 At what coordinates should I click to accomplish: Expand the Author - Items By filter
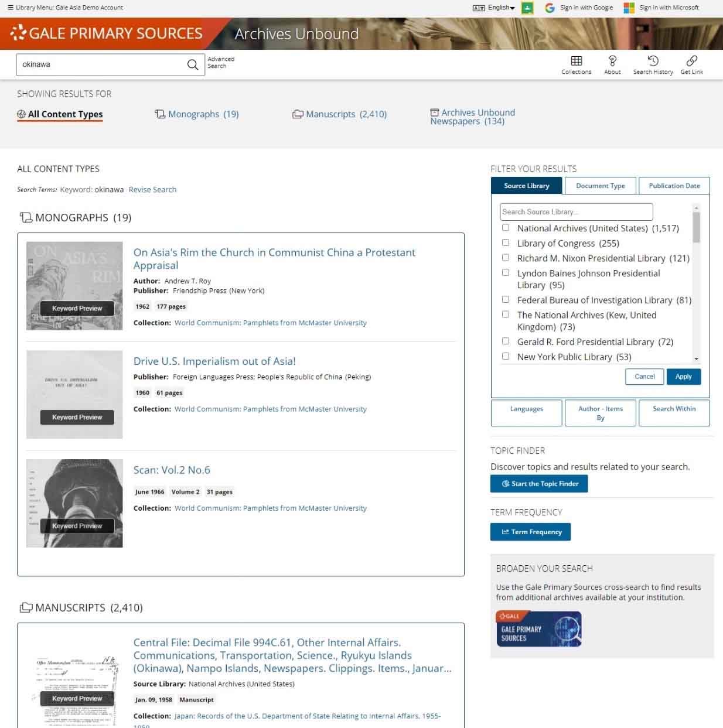(x=601, y=413)
